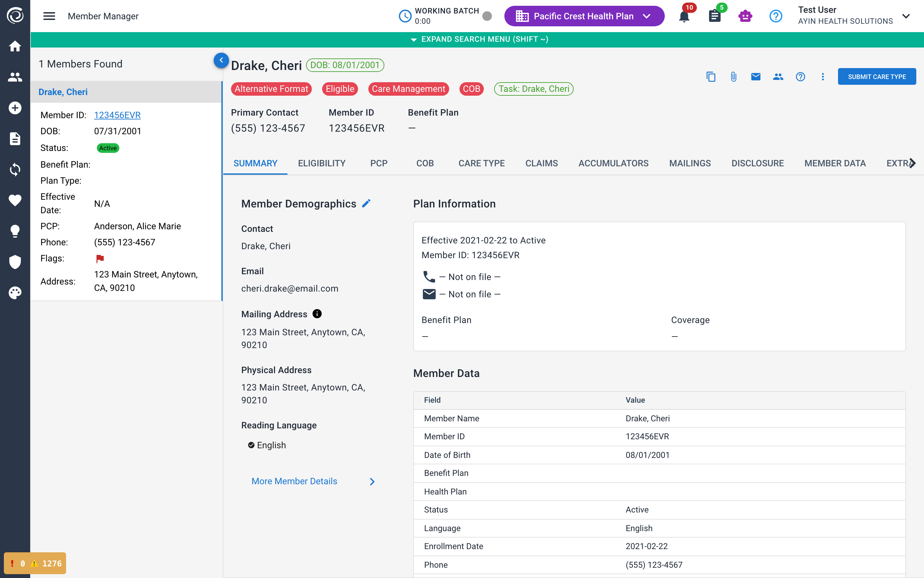The height and width of the screenshot is (578, 924).
Task: Click the Field column header
Action: [x=432, y=400]
